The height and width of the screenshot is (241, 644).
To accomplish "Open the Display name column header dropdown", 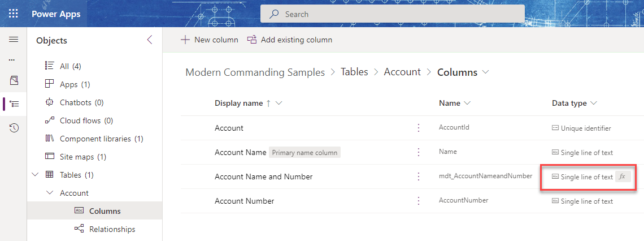I will point(279,103).
